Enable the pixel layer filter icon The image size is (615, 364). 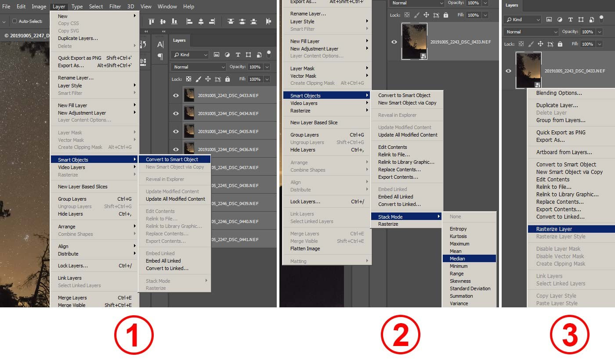pos(216,55)
